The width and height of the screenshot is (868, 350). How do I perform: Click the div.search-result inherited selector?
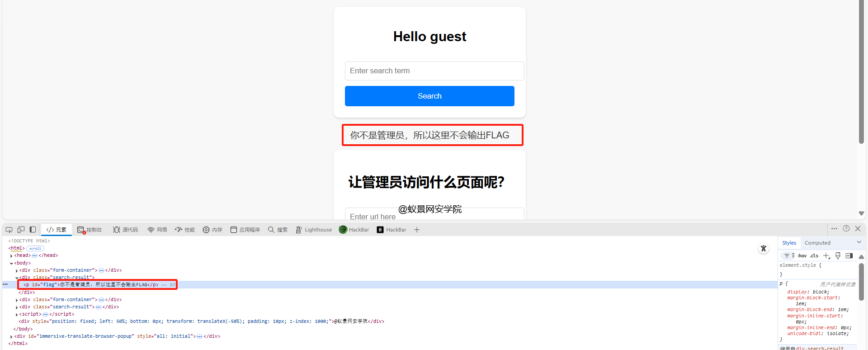(820, 348)
